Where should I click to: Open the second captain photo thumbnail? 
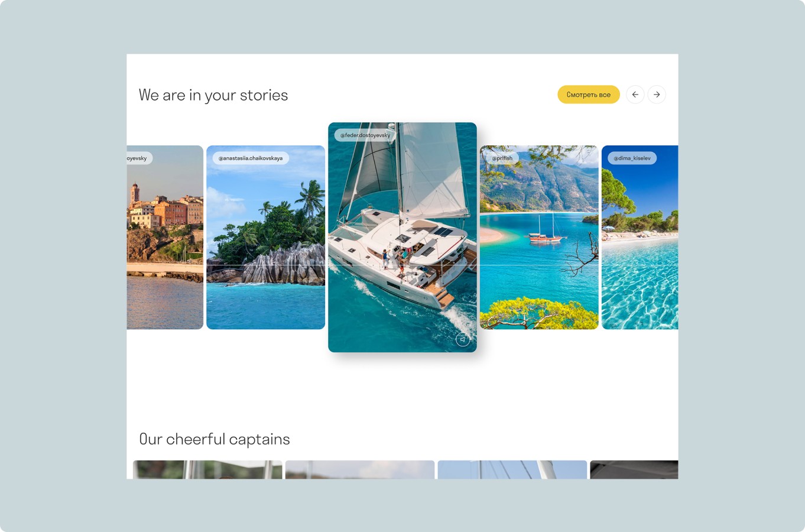point(360,470)
